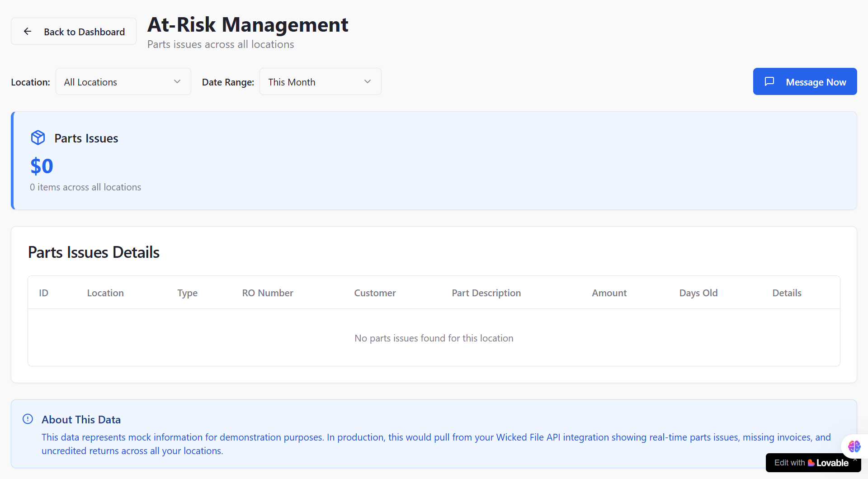
Task: Open the brain icon widget at bottom right
Action: 854,446
